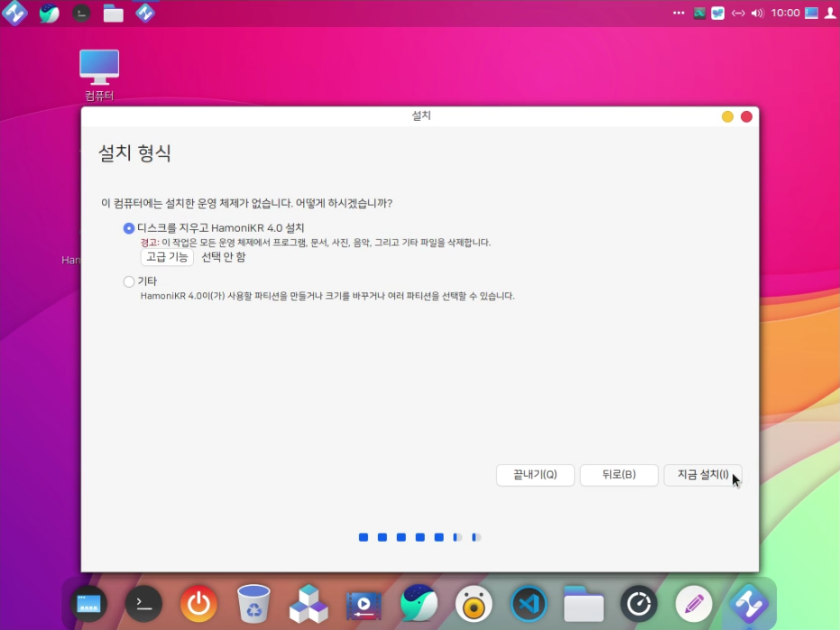Image resolution: width=840 pixels, height=630 pixels.
Task: Open the volume control in the system tray
Action: pyautogui.click(x=757, y=14)
